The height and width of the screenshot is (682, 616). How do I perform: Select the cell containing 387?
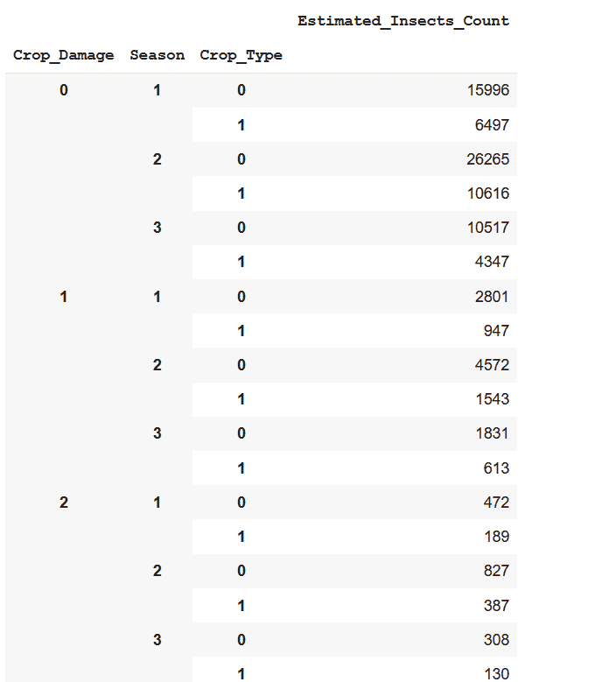click(x=496, y=606)
